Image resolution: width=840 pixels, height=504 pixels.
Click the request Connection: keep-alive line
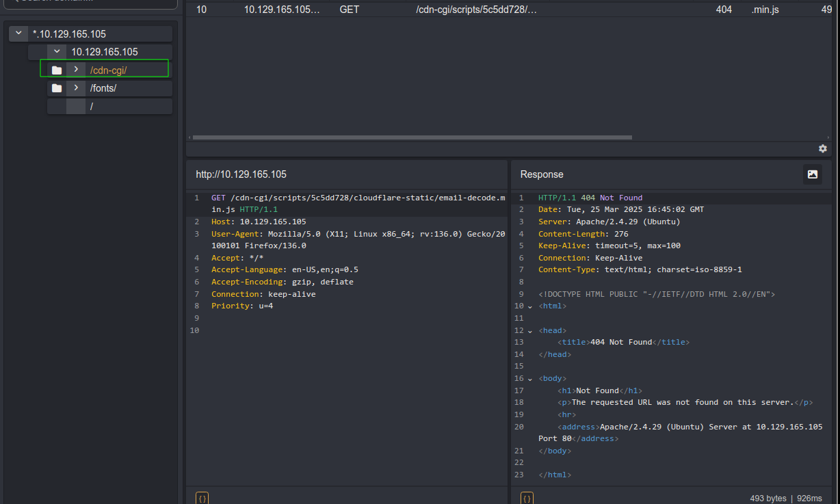(x=263, y=293)
